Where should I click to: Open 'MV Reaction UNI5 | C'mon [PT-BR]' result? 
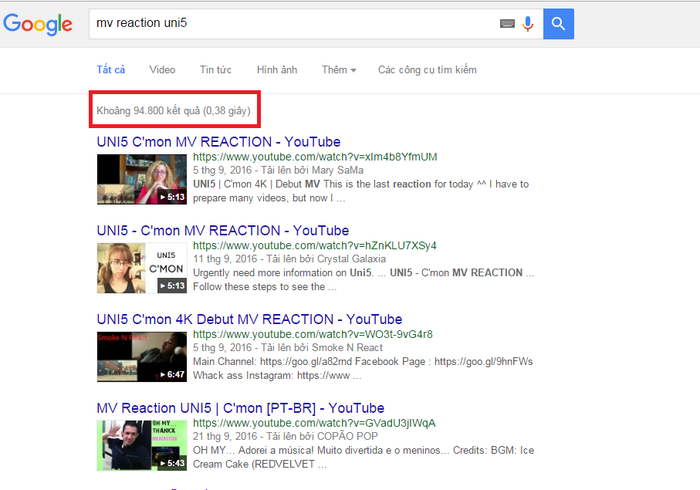tap(240, 408)
